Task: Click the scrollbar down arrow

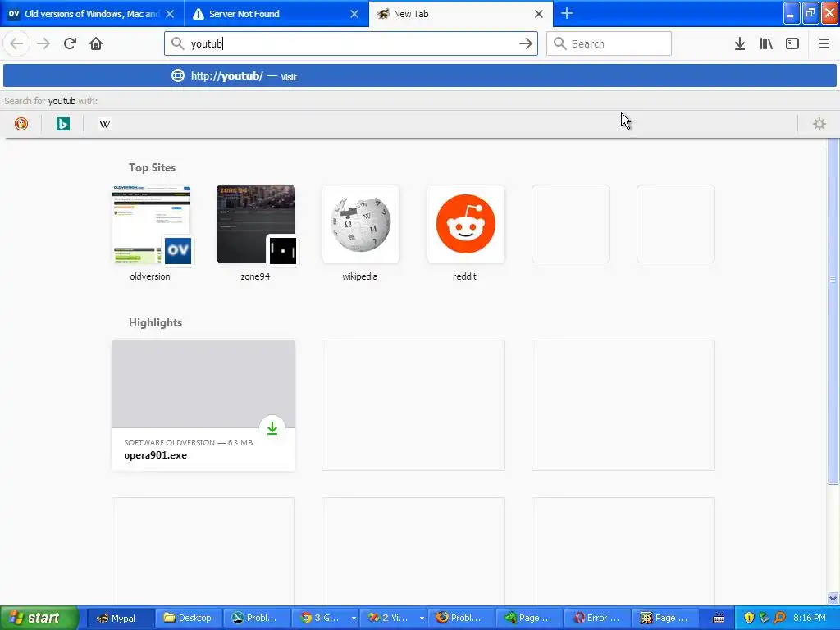Action: (833, 598)
